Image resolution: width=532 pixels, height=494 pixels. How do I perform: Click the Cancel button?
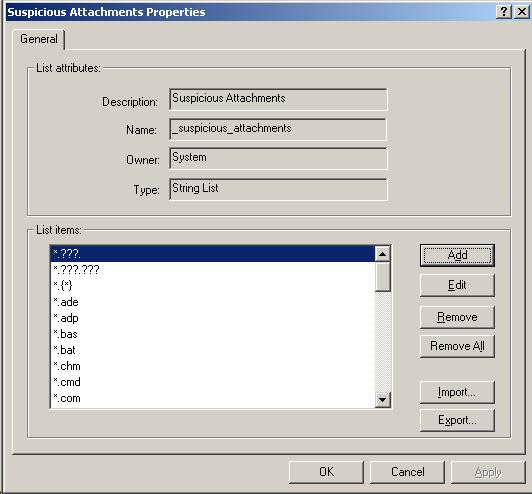407,472
